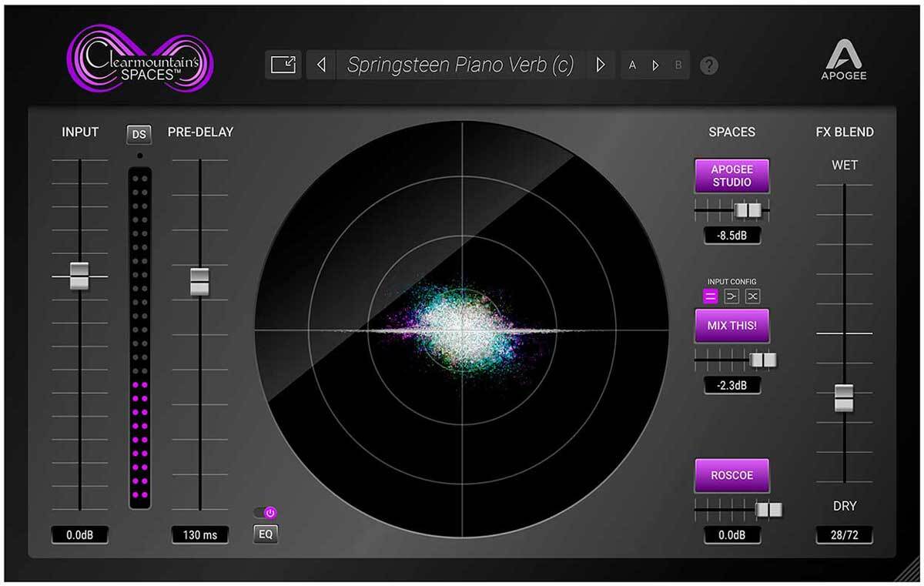Select the crossed swap input config

(752, 296)
